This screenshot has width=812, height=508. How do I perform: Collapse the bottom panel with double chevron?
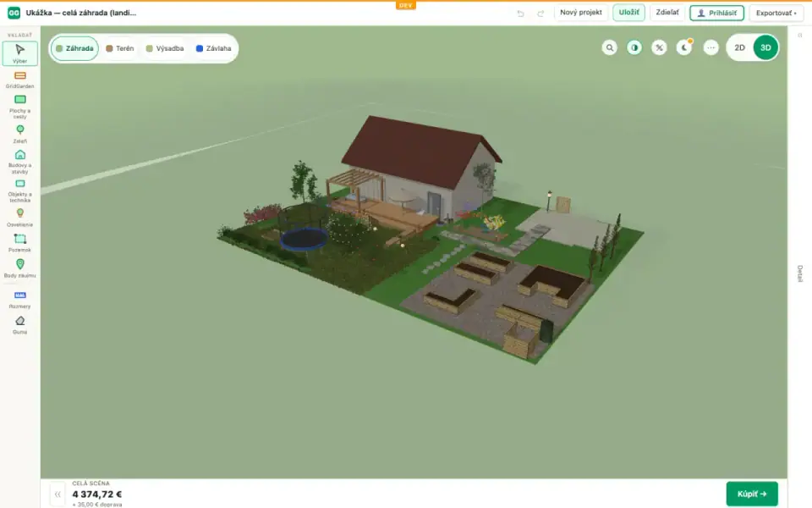pos(58,494)
